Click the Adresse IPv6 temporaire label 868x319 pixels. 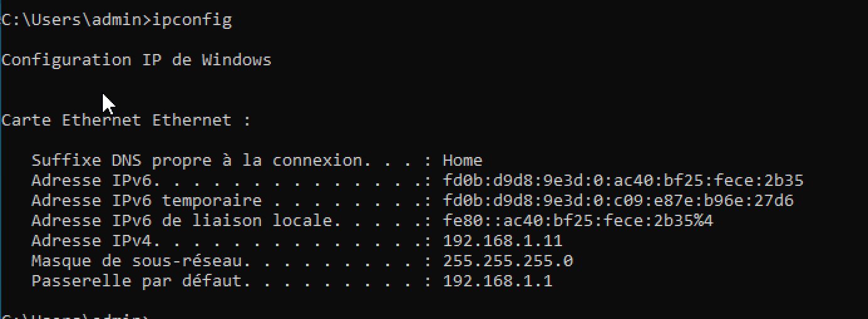pos(146,201)
